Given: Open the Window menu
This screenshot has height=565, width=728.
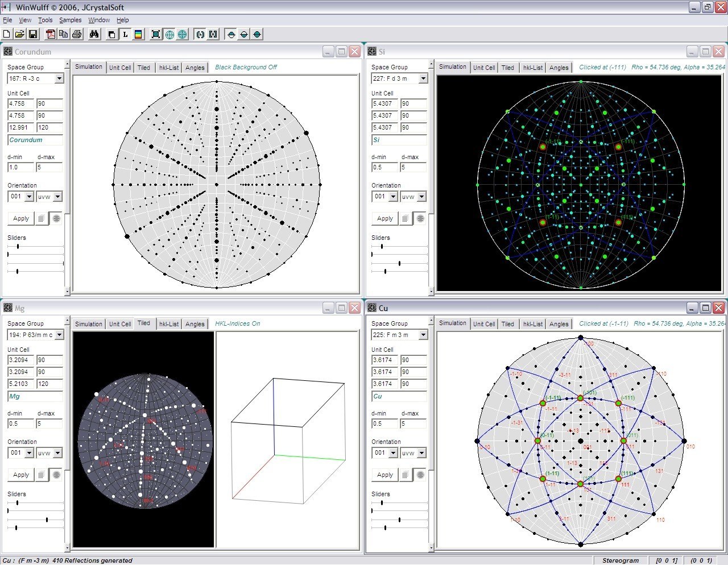Looking at the screenshot, I should coord(99,20).
